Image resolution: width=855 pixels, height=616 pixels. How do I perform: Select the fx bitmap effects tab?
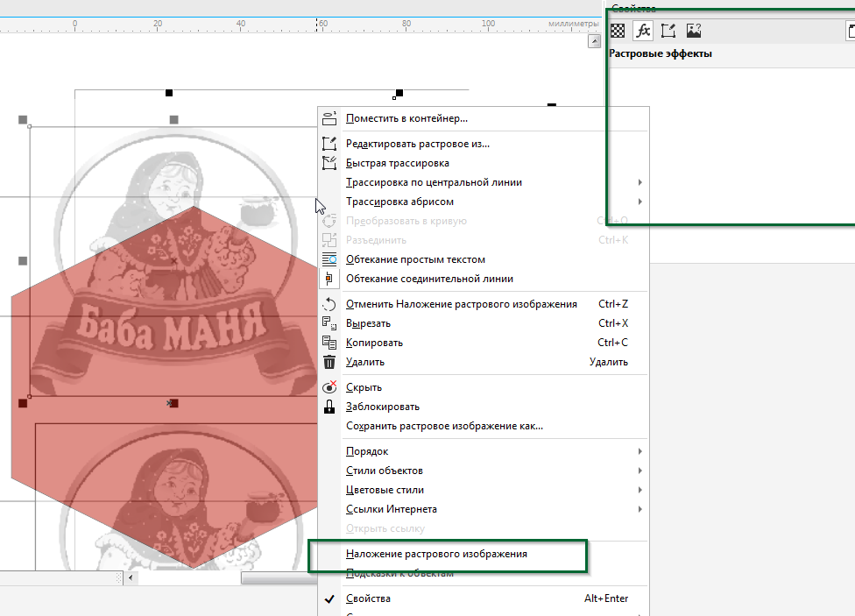coord(643,31)
